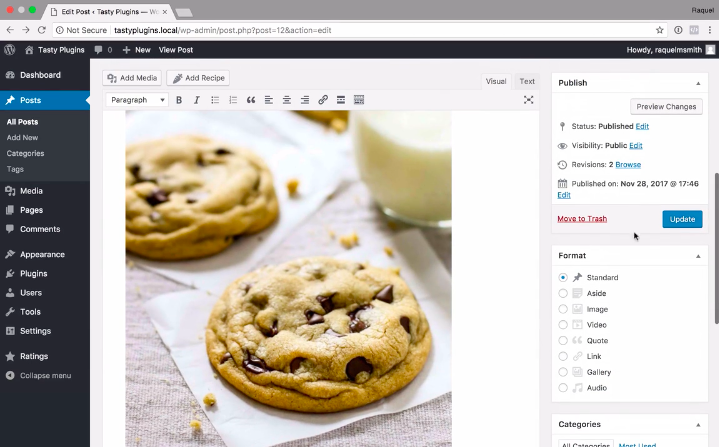The width and height of the screenshot is (719, 447).
Task: Select the Video format radio button
Action: click(x=563, y=325)
